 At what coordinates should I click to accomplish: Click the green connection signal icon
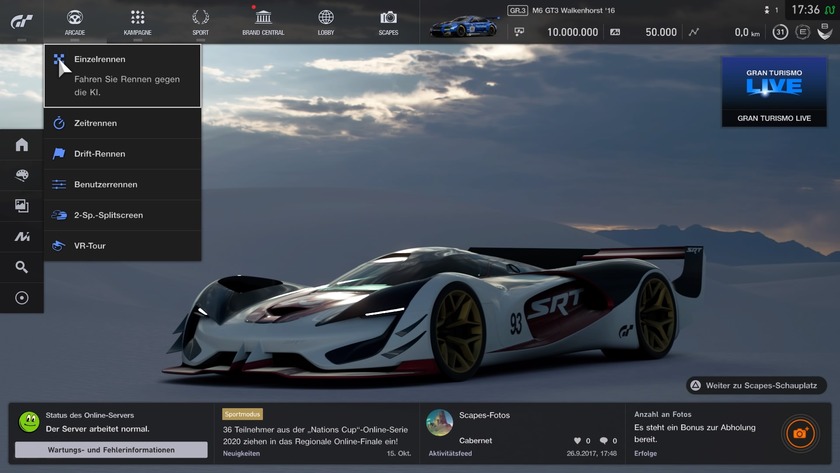tap(830, 10)
